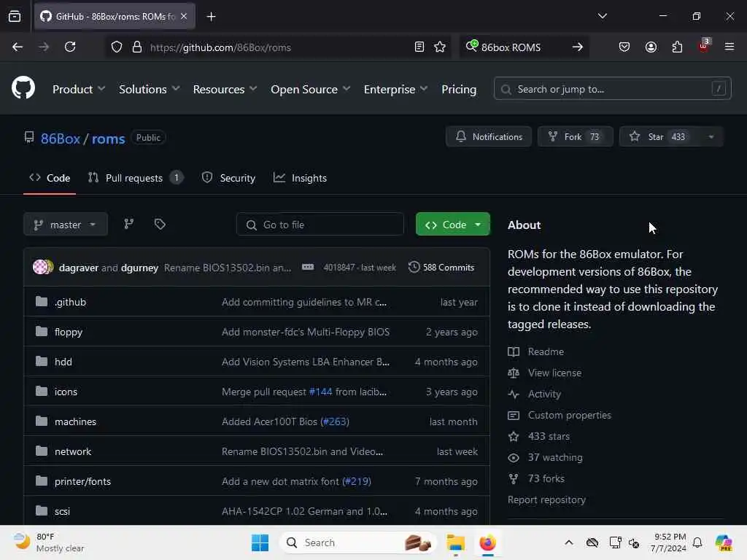
Task: Click the Notifications button
Action: click(x=489, y=136)
